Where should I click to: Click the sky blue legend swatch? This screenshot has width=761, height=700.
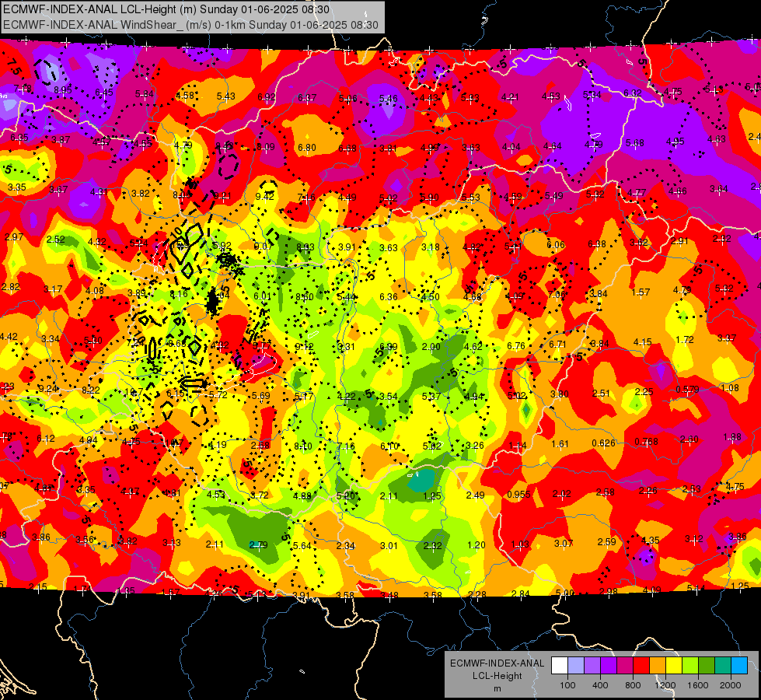tap(739, 665)
